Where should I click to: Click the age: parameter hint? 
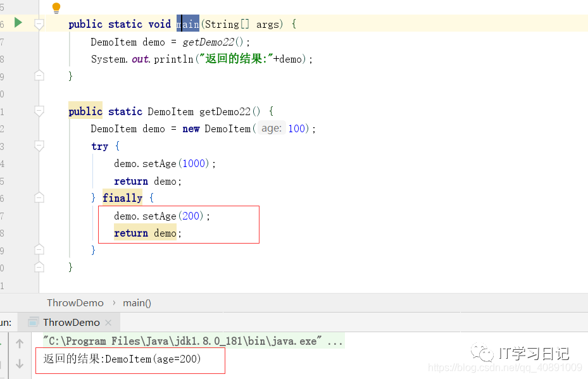click(272, 128)
